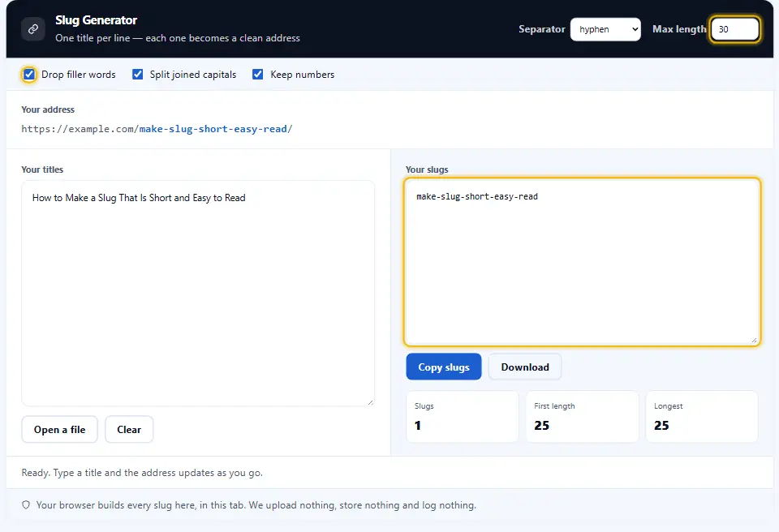Disable the Keep numbers checkbox
The width and height of the screenshot is (779, 532).
pos(258,75)
